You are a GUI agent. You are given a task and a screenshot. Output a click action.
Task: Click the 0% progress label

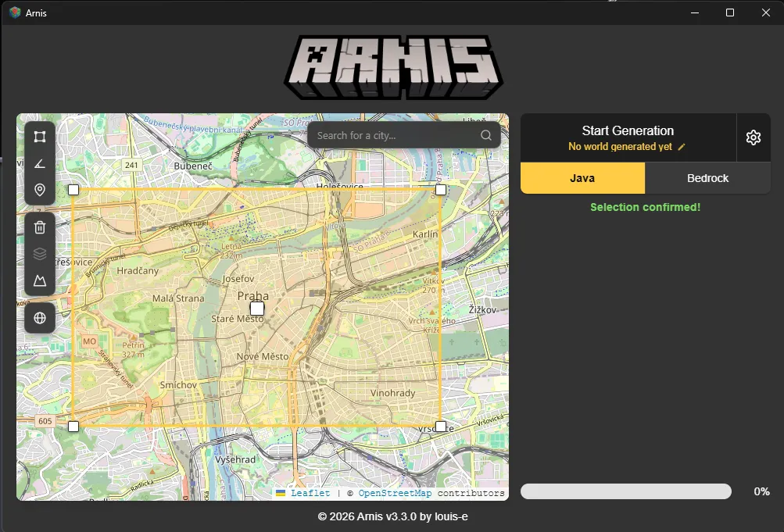pyautogui.click(x=761, y=491)
